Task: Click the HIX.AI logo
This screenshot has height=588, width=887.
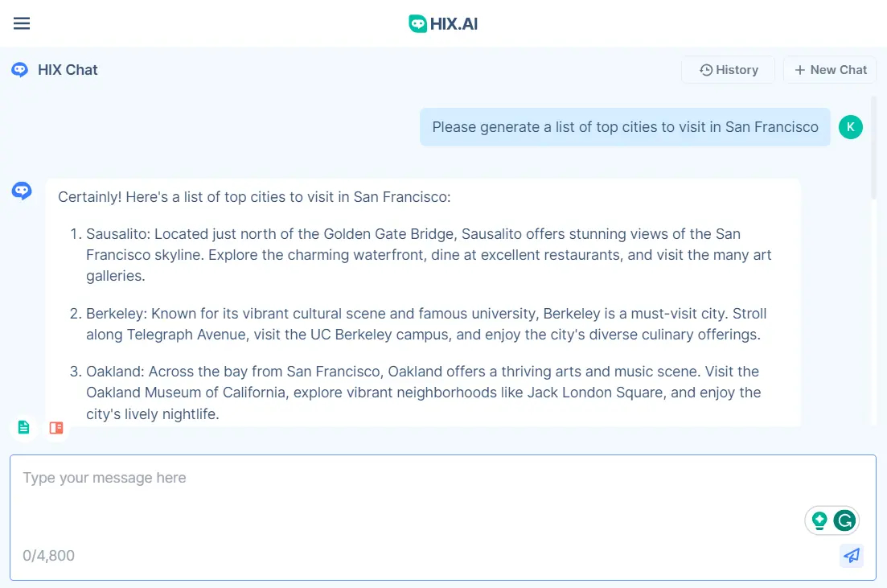Action: tap(443, 23)
